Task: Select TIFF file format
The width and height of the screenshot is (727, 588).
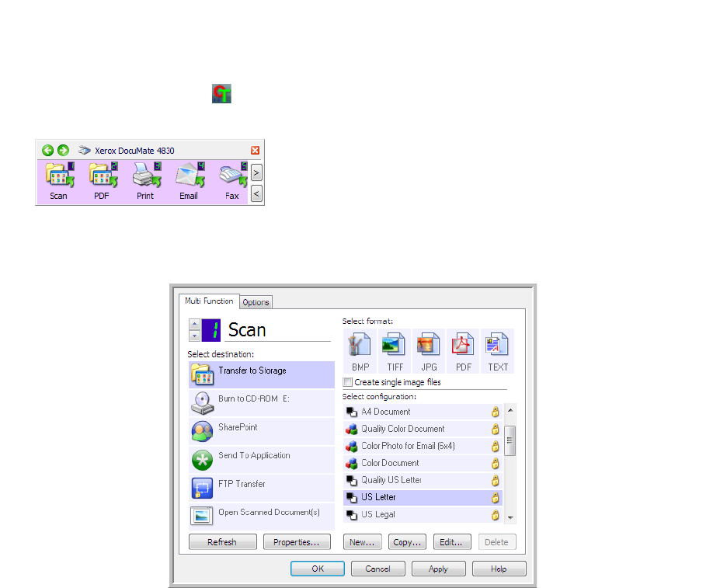Action: [395, 351]
